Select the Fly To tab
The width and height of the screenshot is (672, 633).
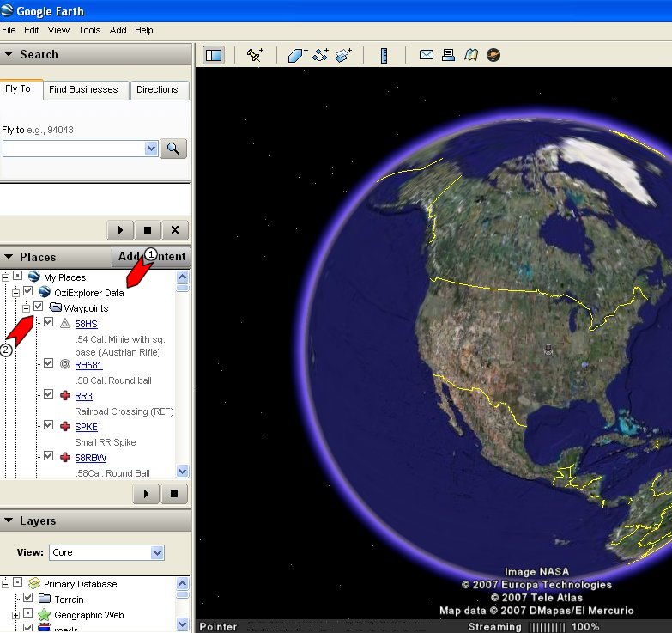click(x=21, y=89)
